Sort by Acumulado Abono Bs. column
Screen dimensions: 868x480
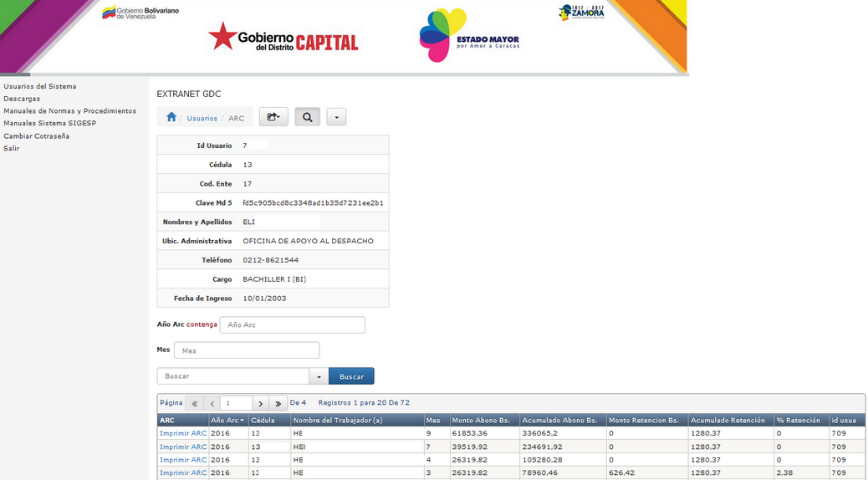pyautogui.click(x=559, y=420)
